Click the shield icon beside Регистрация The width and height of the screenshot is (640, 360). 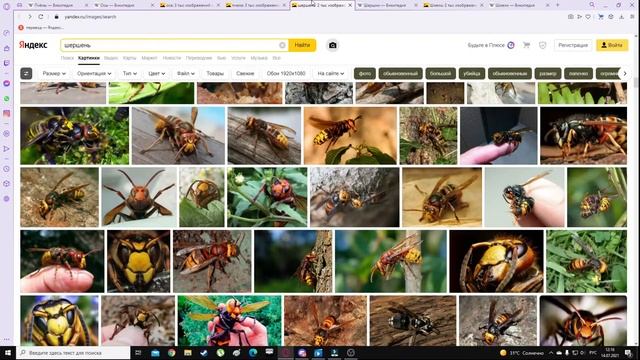coord(542,45)
